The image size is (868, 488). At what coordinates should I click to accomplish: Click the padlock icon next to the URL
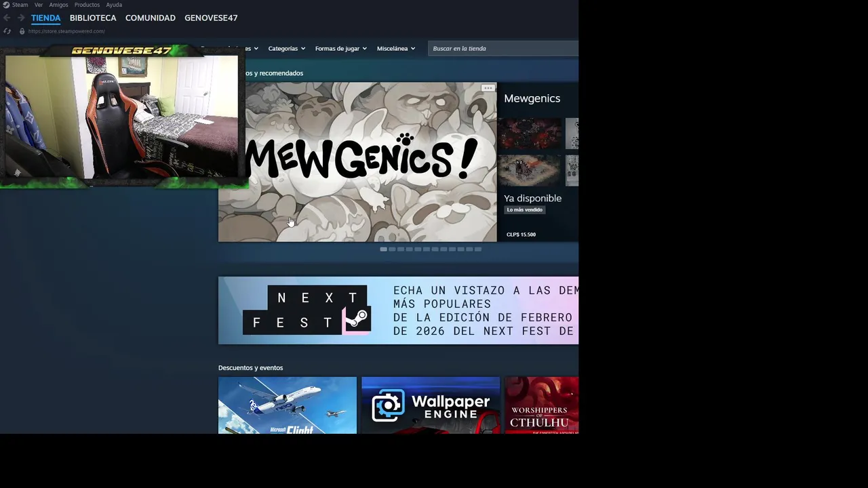coord(22,31)
